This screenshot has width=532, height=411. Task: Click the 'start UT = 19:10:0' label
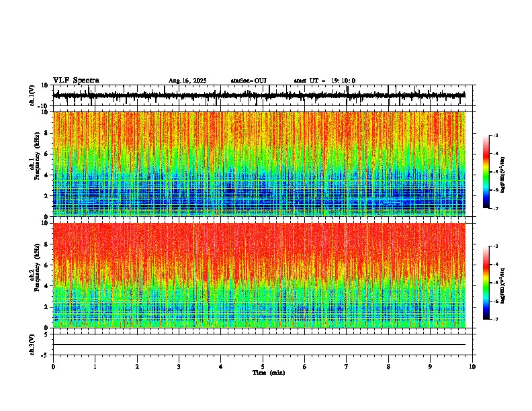(324, 81)
